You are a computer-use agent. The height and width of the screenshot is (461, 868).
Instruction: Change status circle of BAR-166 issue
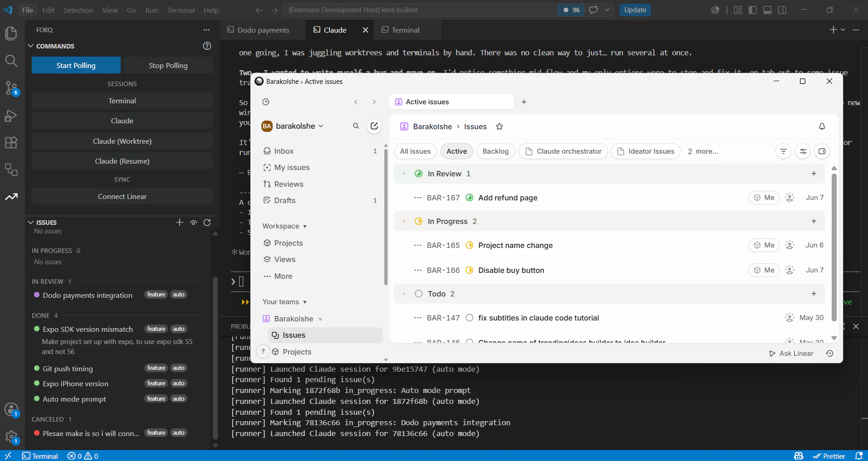point(470,270)
